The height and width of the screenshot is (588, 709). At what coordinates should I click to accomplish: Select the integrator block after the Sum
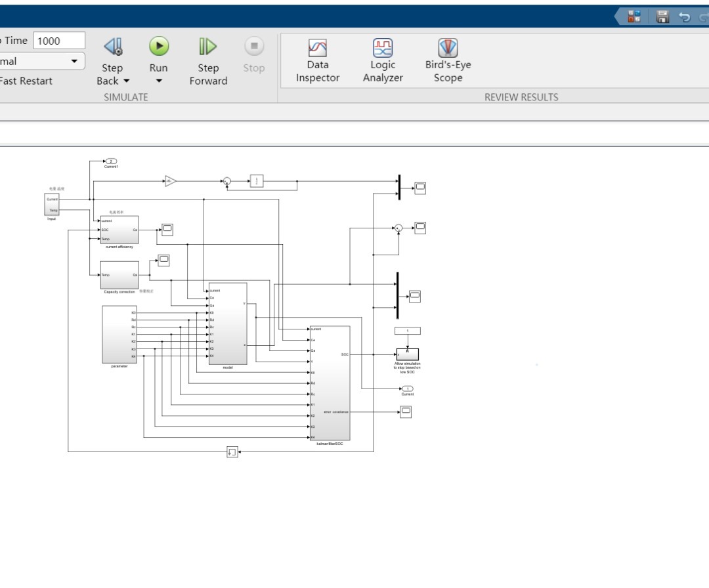[257, 181]
